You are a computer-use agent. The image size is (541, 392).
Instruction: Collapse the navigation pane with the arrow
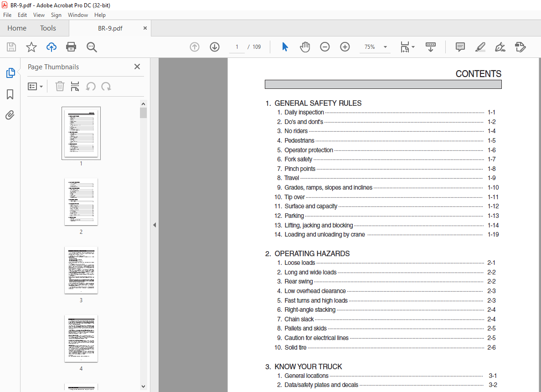pos(155,225)
